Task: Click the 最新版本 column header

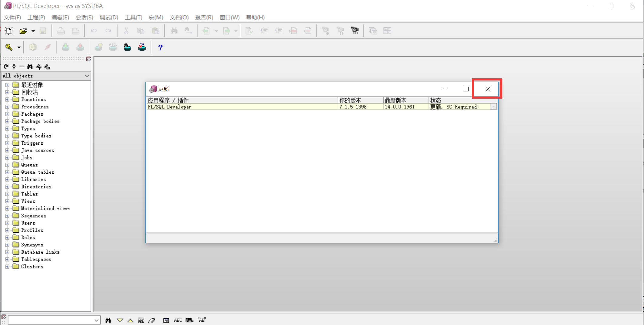Action: click(406, 100)
